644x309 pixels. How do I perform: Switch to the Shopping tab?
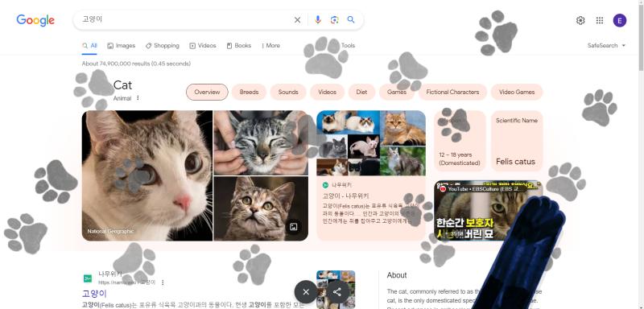(x=163, y=46)
